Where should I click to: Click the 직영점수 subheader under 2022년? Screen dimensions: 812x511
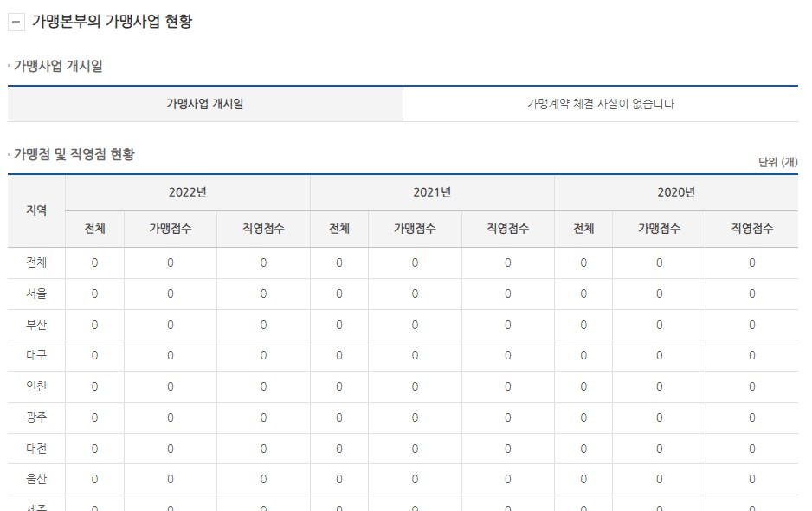tap(263, 229)
